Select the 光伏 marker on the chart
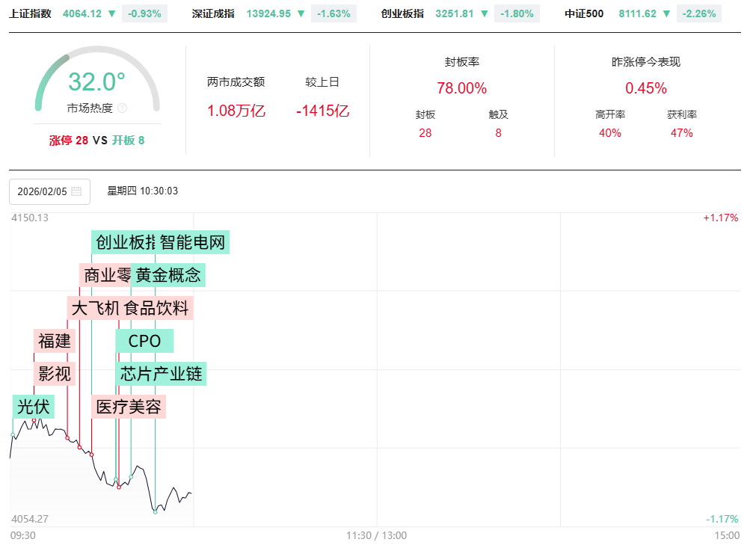The image size is (756, 551). tap(34, 407)
